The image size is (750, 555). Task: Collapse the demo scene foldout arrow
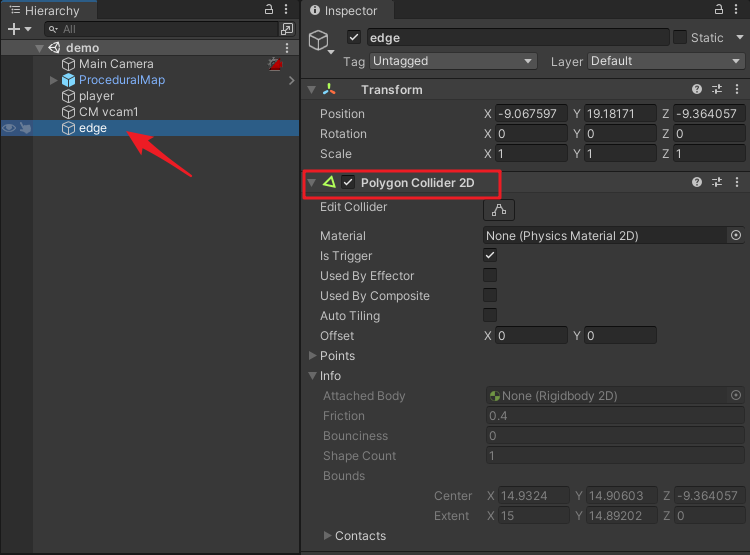point(40,48)
